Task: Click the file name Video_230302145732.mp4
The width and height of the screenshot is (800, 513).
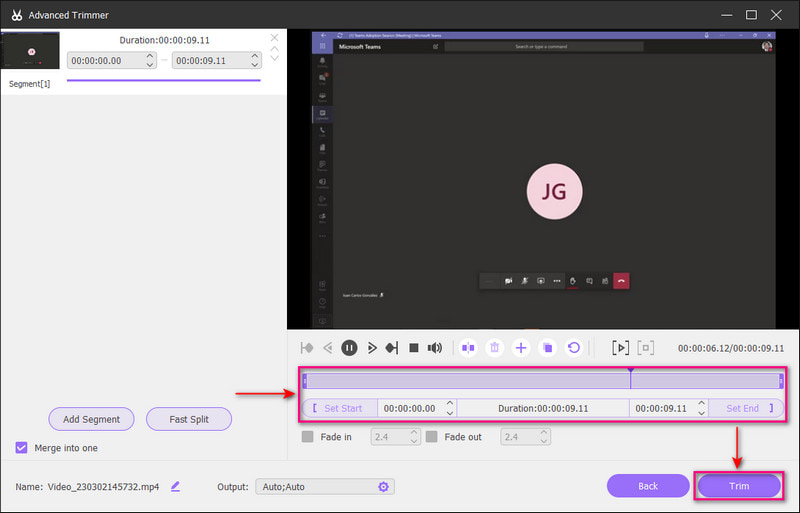Action: 103,487
